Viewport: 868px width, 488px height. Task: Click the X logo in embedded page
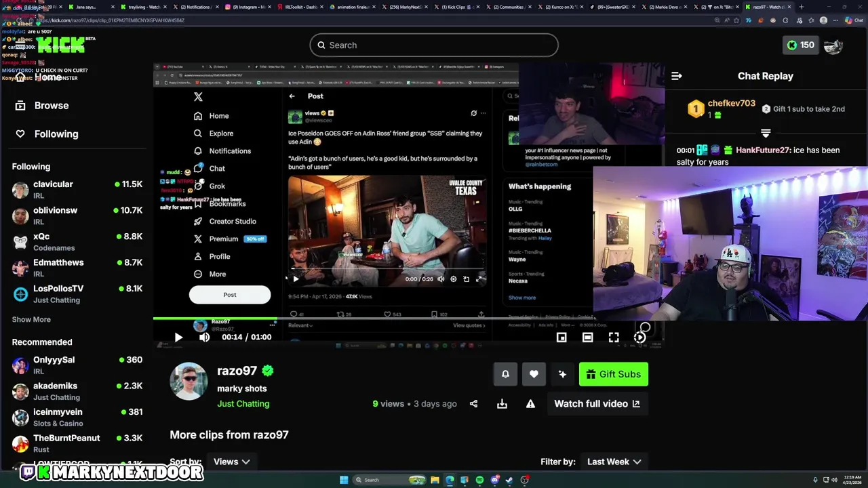198,97
